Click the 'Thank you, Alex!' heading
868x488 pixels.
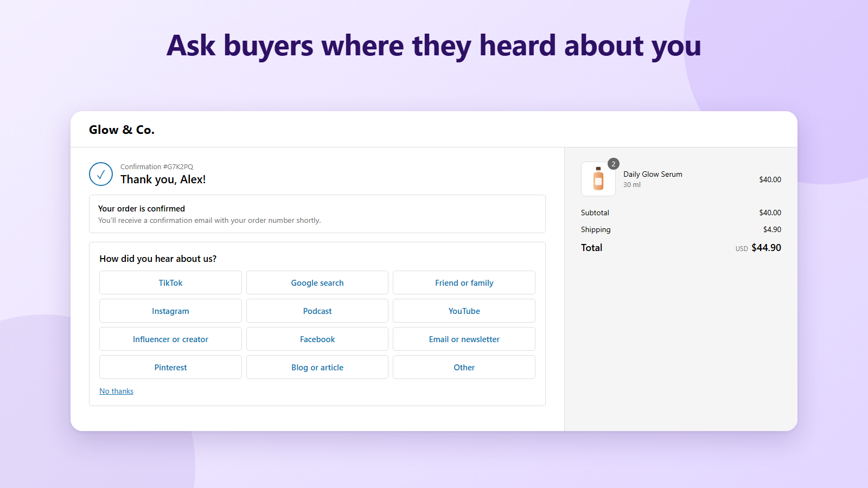tap(163, 179)
